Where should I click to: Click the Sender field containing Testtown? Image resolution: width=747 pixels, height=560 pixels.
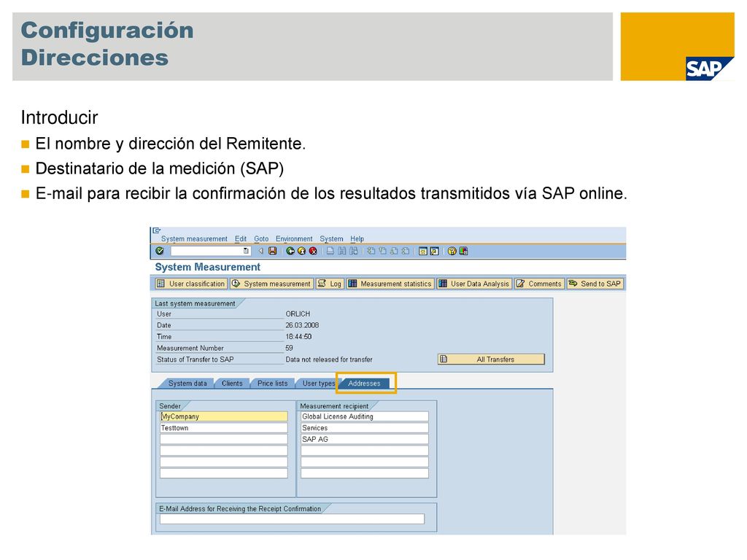coord(224,428)
